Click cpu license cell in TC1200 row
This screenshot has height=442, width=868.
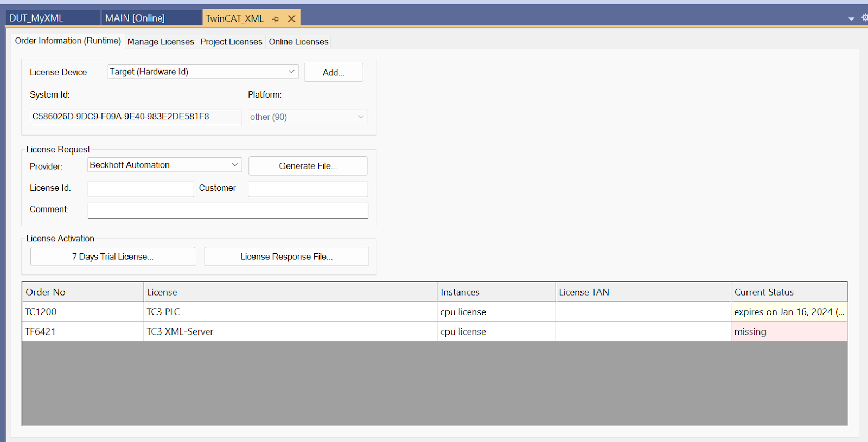pyautogui.click(x=496, y=312)
